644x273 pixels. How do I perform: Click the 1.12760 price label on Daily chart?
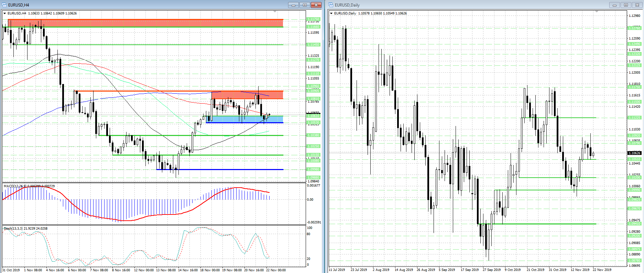pos(634,28)
